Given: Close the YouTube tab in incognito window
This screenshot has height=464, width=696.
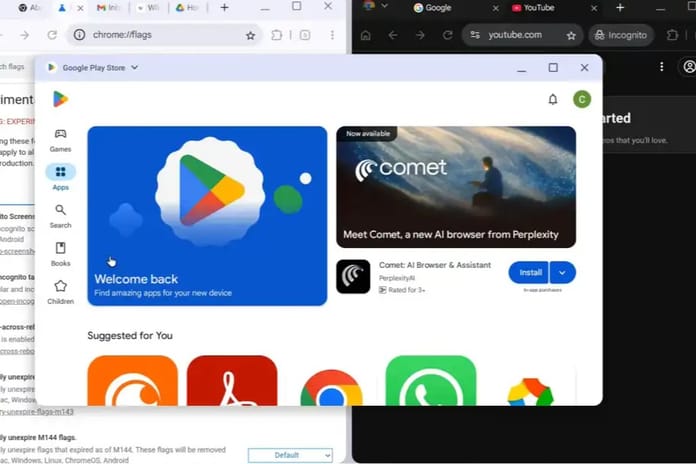Looking at the screenshot, I should coord(594,8).
